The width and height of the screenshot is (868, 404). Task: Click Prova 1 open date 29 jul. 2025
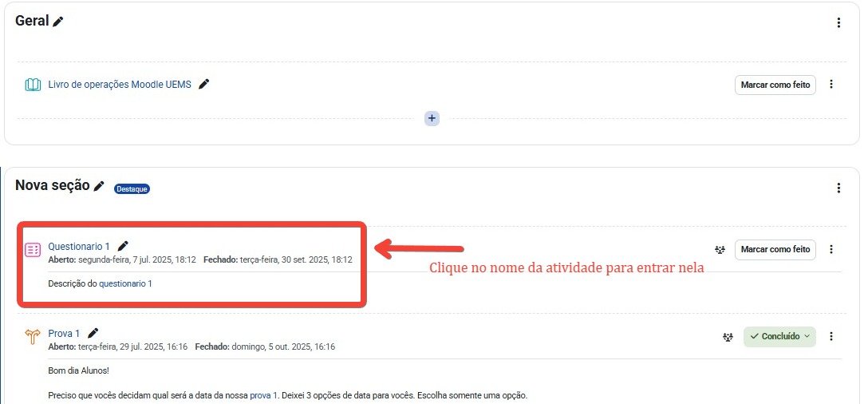(x=133, y=347)
